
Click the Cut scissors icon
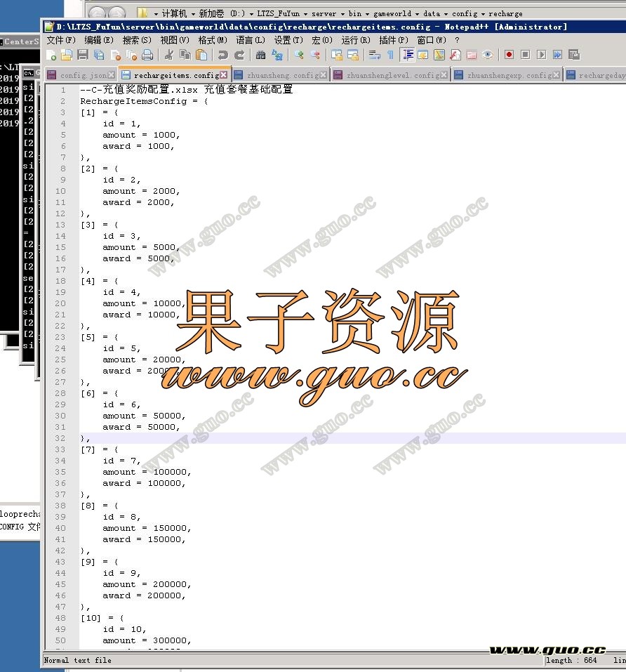[169, 55]
